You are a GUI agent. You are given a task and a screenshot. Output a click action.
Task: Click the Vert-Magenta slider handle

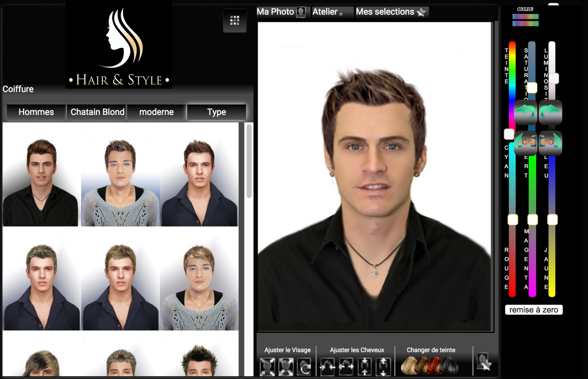(x=532, y=219)
